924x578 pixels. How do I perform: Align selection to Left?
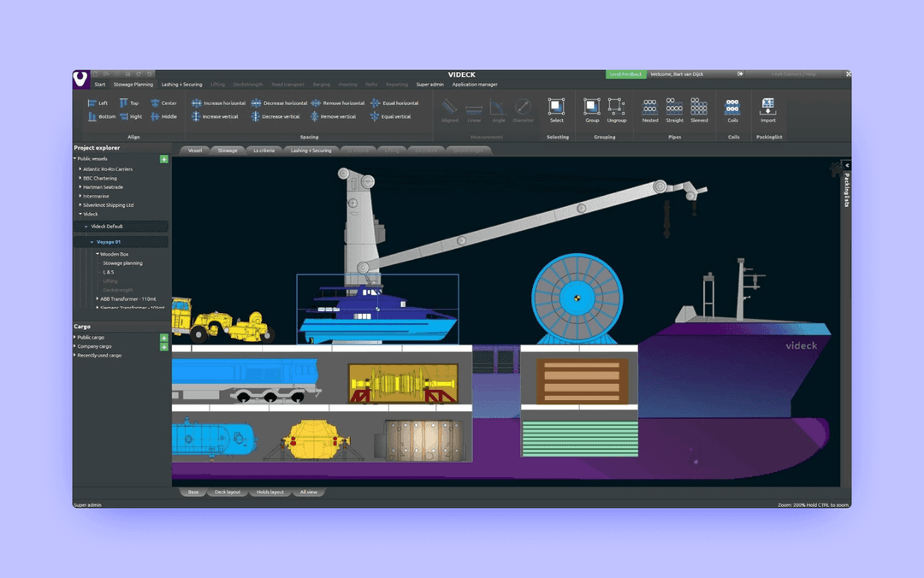tap(98, 103)
